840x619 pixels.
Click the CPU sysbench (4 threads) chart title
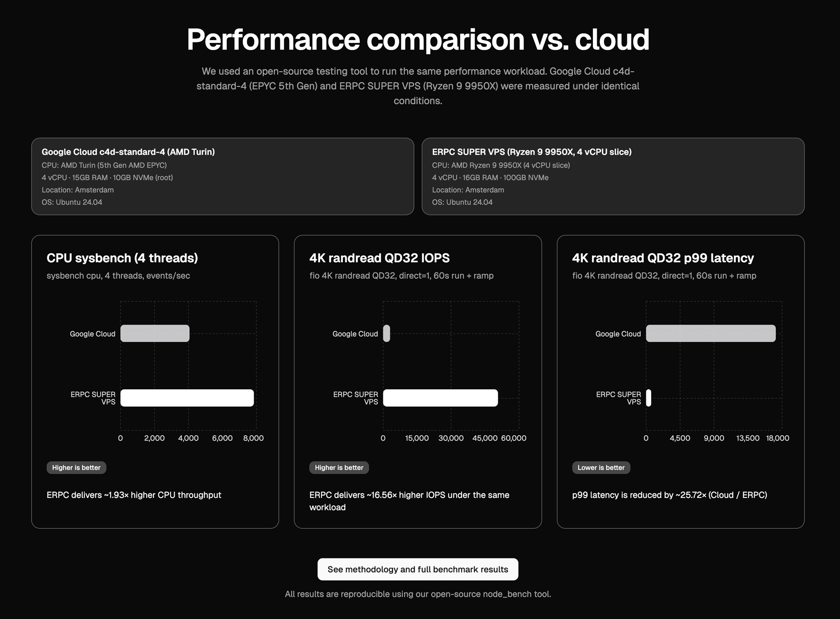tap(122, 258)
